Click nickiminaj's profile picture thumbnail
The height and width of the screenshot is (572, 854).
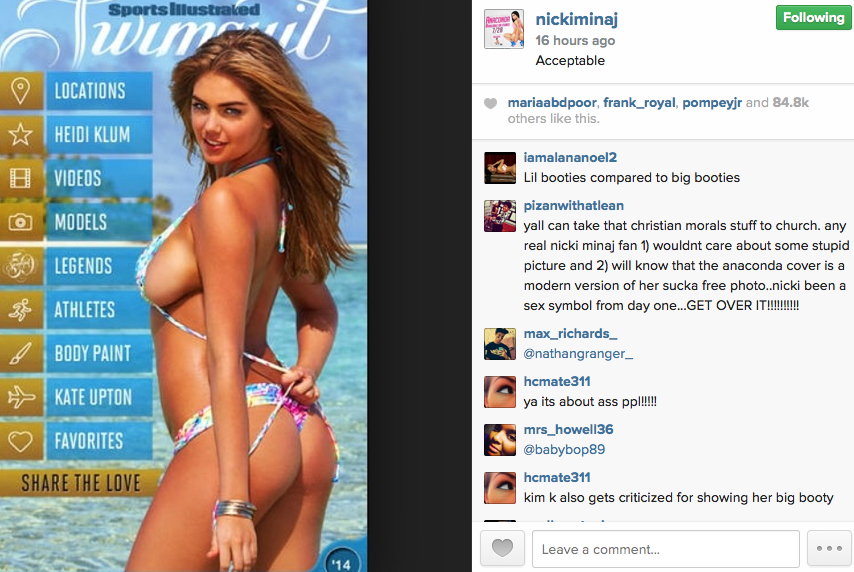pyautogui.click(x=504, y=29)
